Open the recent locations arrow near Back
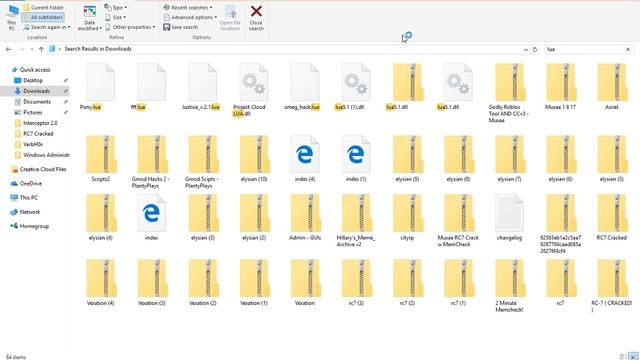The height and width of the screenshot is (360, 640). click(31, 49)
